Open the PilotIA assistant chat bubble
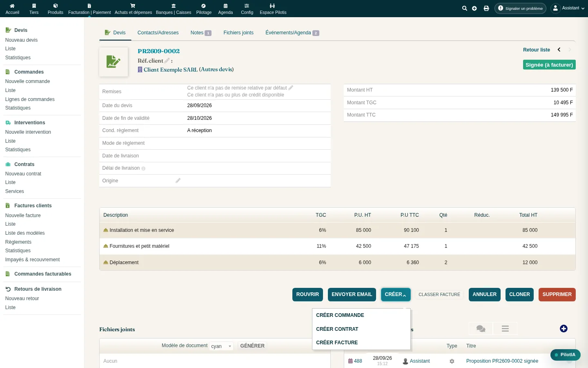Viewport: 588px width, 368px height. (x=566, y=355)
